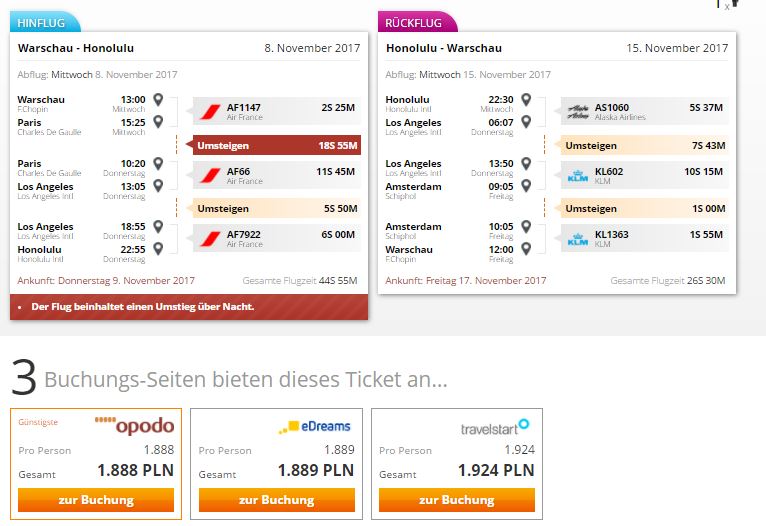
Task: Click the red Umsteigen 18S 55M layover bar
Action: pyautogui.click(x=277, y=145)
